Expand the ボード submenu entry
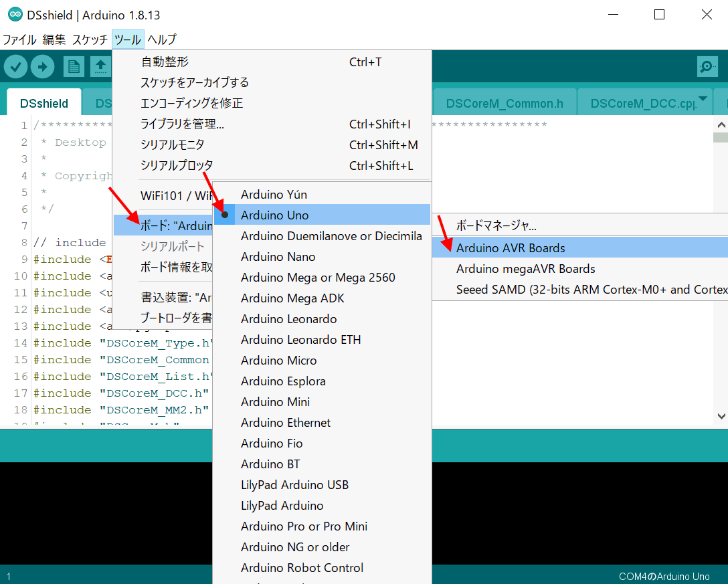The width and height of the screenshot is (728, 584). point(163,225)
